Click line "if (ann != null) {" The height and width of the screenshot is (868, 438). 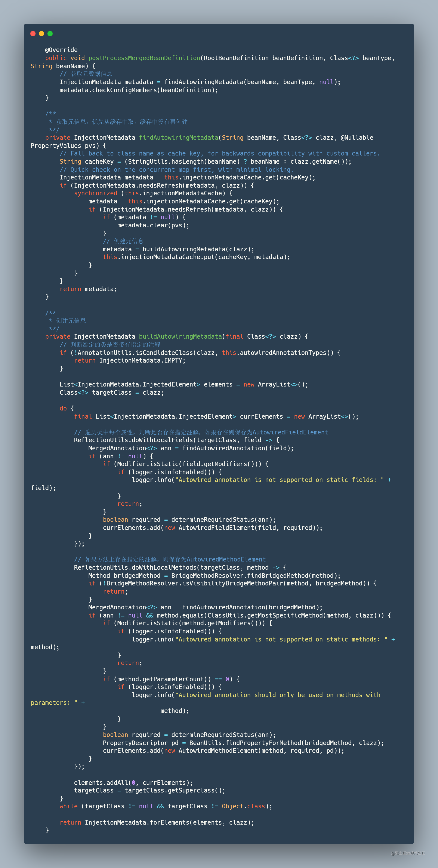[121, 456]
